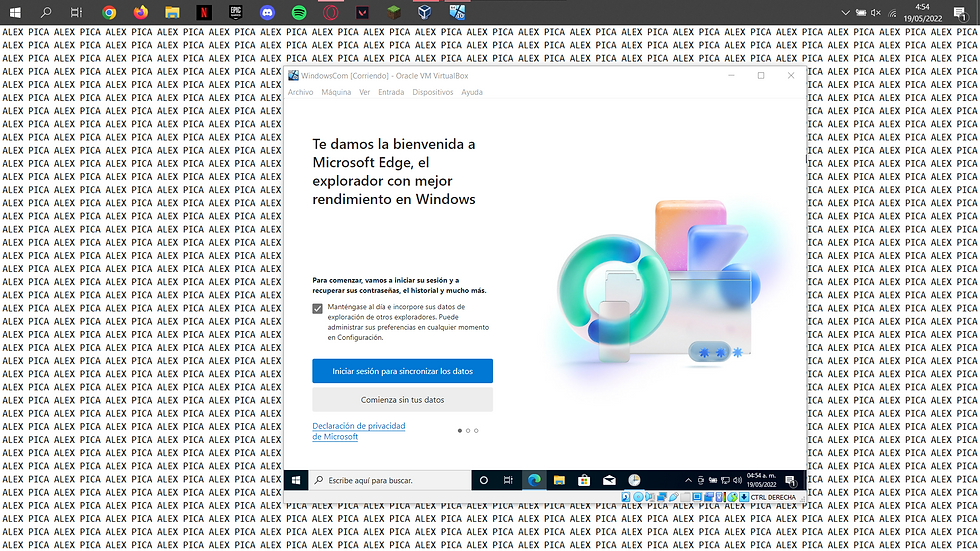The width and height of the screenshot is (980, 551).
Task: Open guest clock 04:54 a. m.
Action: tap(761, 480)
